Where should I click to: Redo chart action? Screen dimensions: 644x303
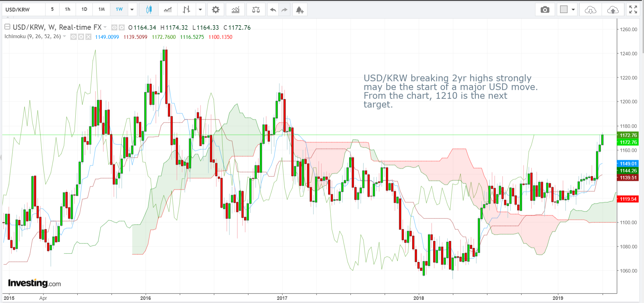pyautogui.click(x=284, y=9)
